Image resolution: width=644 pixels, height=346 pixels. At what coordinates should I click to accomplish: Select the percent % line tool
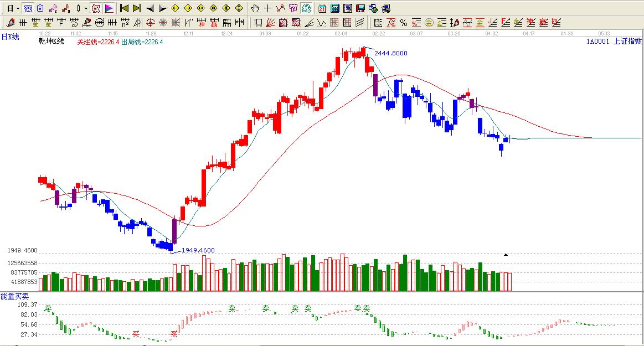click(404, 23)
